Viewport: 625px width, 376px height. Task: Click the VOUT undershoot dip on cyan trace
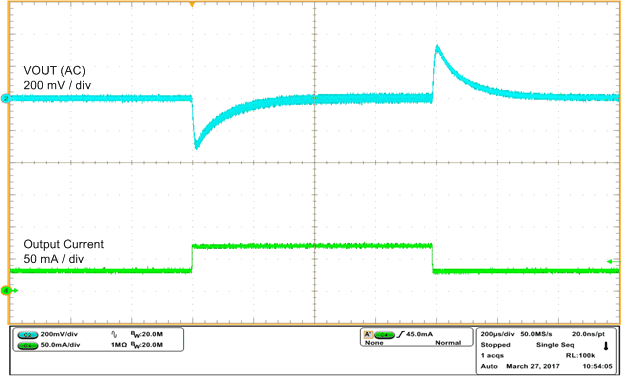point(197,146)
